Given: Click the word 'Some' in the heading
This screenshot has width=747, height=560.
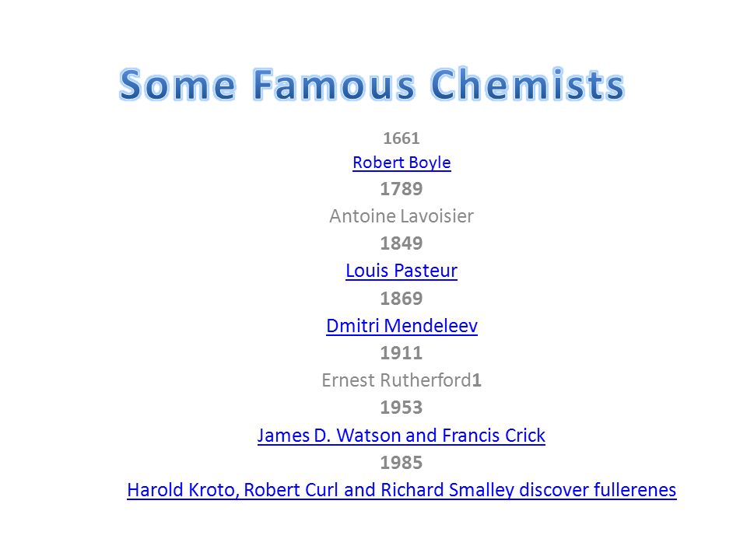Looking at the screenshot, I should pyautogui.click(x=177, y=84).
